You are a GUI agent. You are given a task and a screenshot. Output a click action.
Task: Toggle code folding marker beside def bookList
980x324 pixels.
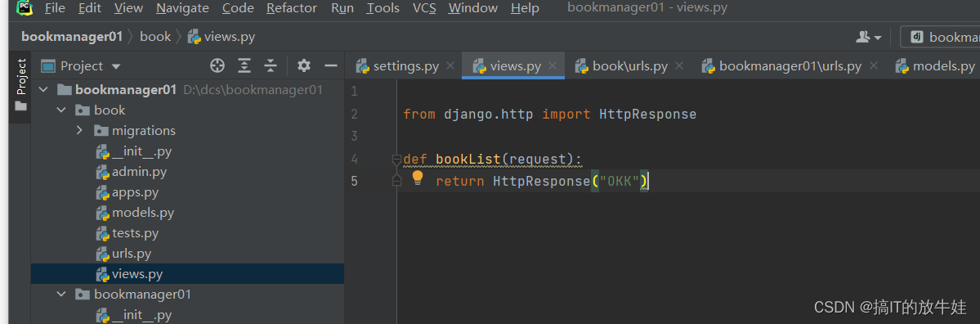click(396, 160)
